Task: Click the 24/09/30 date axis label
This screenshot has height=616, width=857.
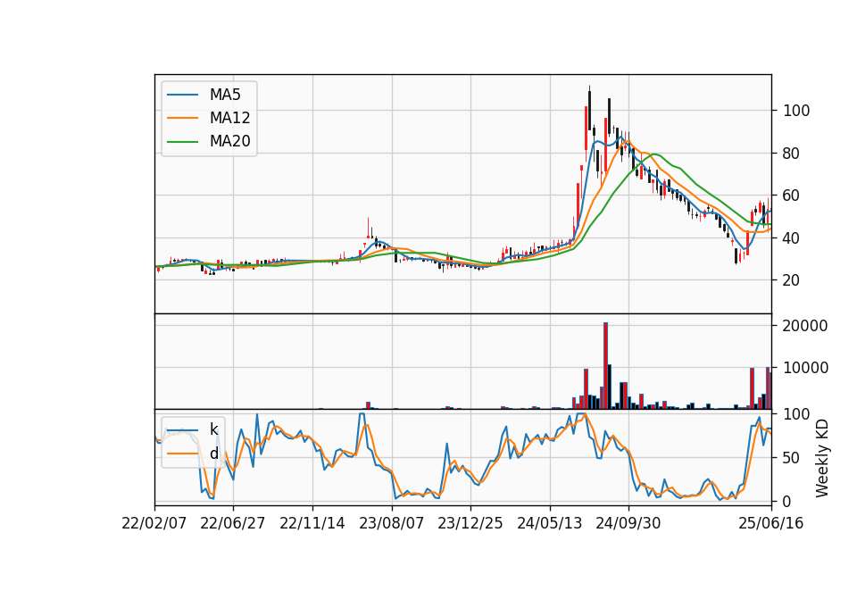Action: (628, 523)
